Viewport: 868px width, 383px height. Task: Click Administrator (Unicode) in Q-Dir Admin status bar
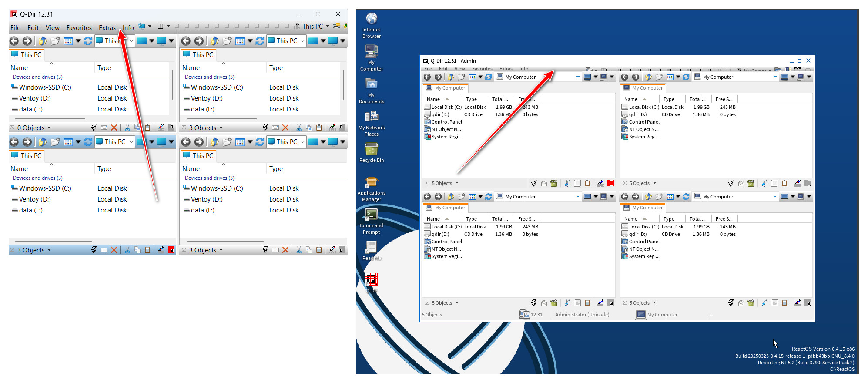click(x=582, y=315)
